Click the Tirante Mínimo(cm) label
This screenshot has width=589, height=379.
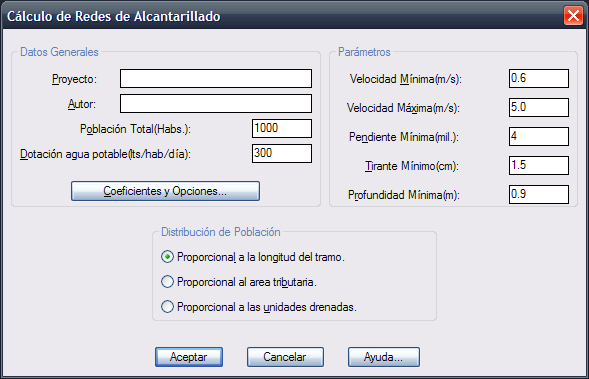coord(412,166)
